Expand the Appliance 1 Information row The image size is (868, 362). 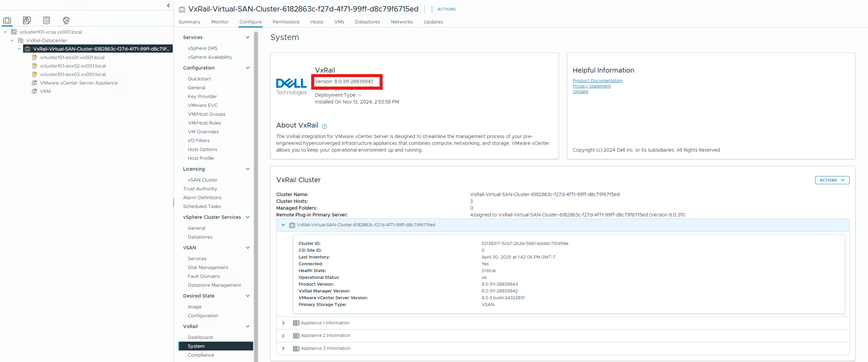(x=283, y=323)
